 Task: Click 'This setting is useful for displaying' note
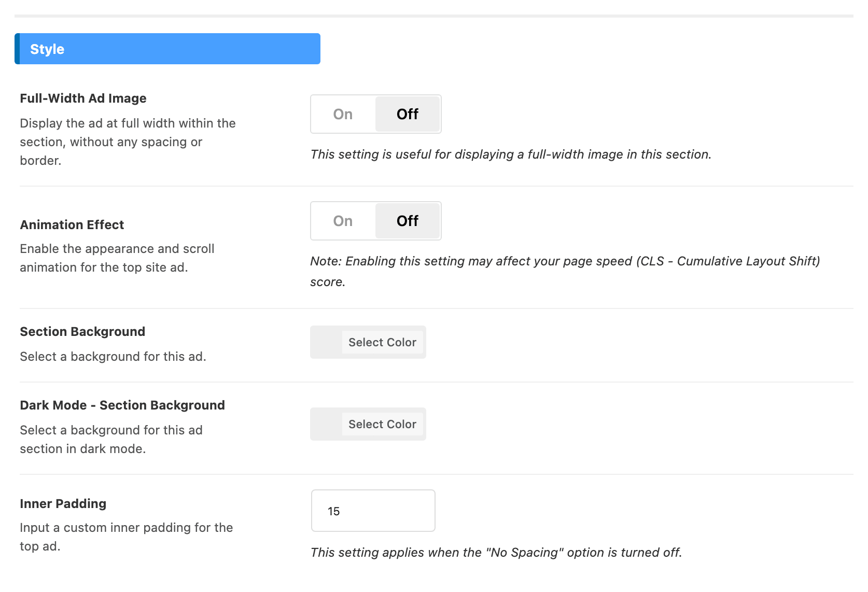(511, 154)
